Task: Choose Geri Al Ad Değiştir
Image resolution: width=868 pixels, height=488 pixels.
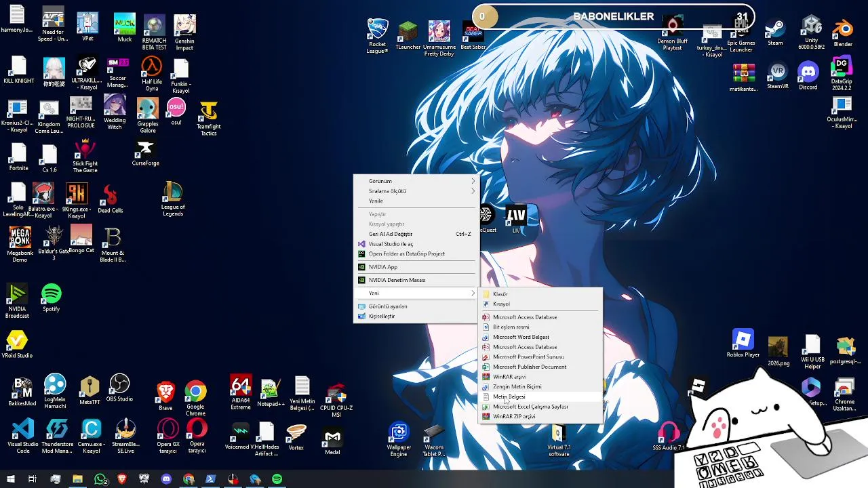Action: point(416,234)
